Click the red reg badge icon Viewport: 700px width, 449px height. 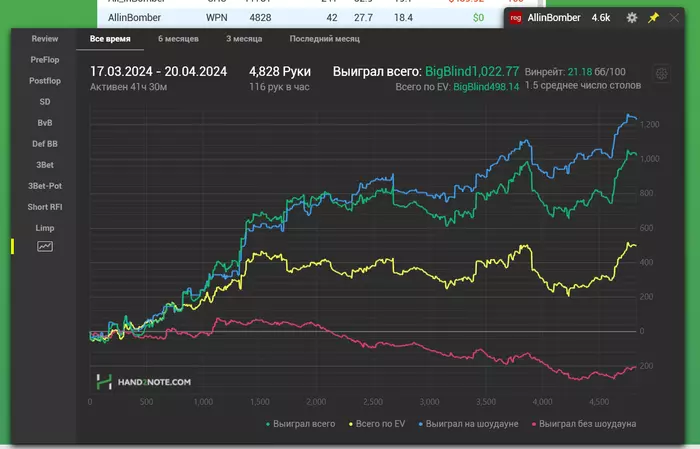[516, 18]
